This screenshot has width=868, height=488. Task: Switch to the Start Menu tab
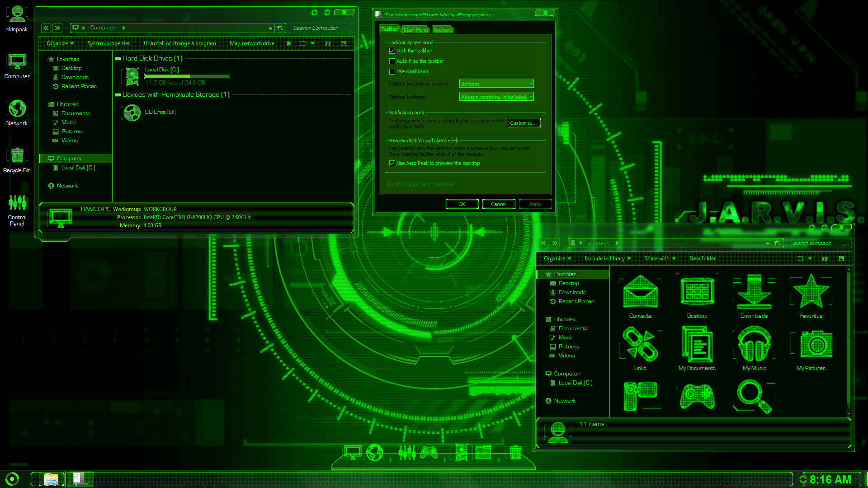click(415, 30)
